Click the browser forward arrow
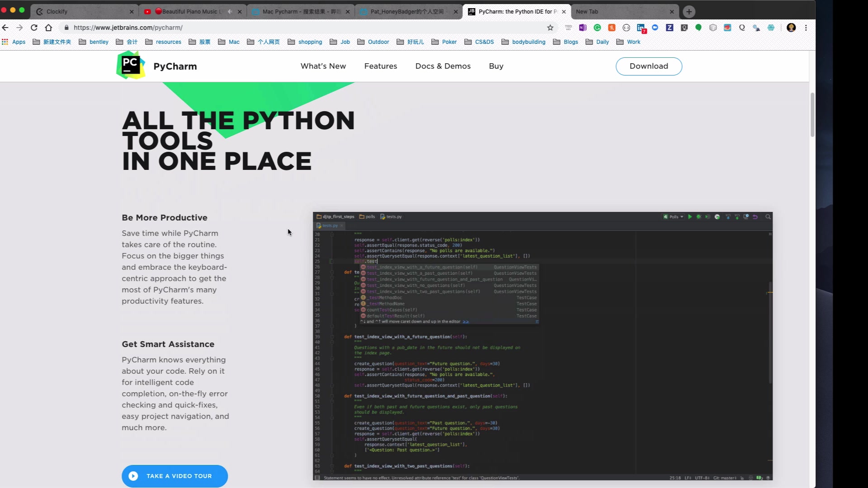 [x=19, y=28]
